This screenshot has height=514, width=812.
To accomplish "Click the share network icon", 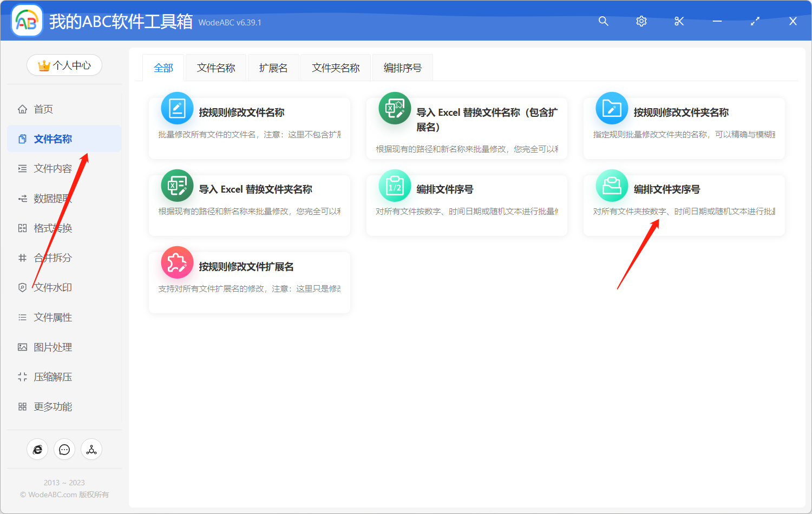I will tap(91, 449).
